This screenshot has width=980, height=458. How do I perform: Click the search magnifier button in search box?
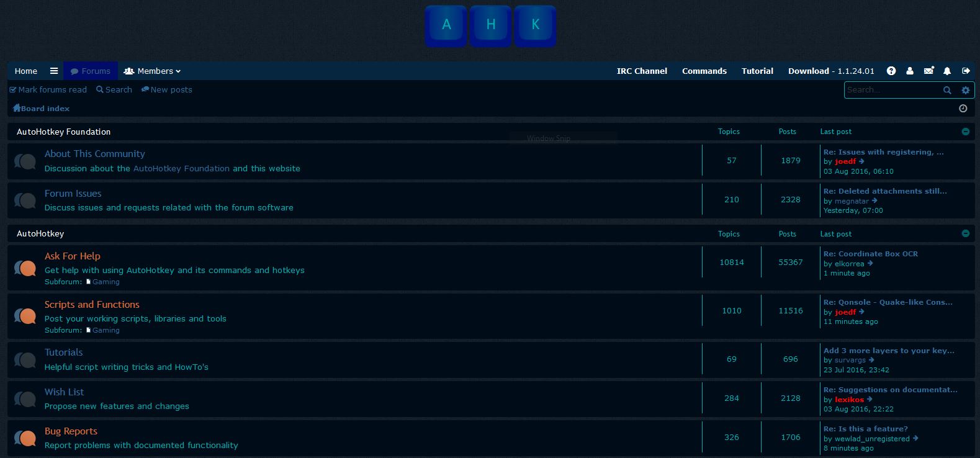(x=947, y=90)
